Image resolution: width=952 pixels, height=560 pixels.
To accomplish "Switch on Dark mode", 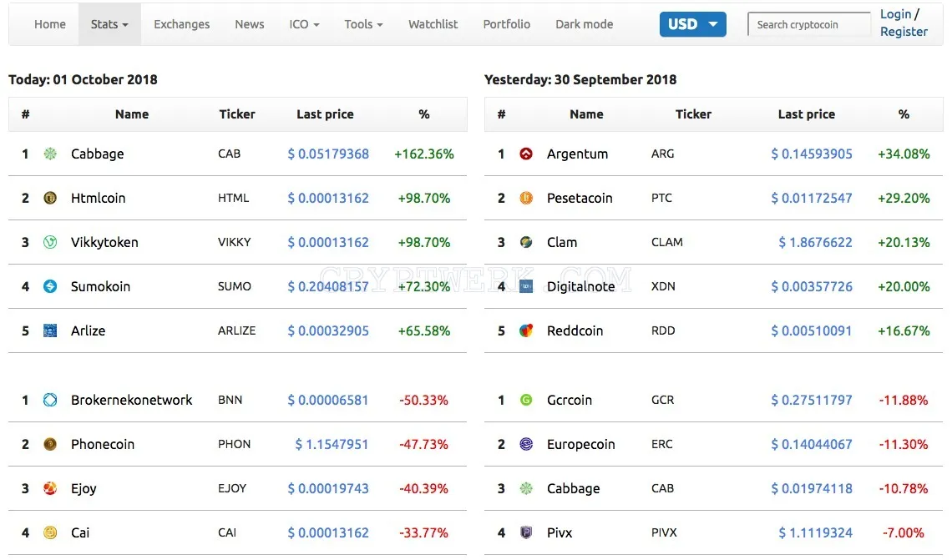I will [x=584, y=24].
